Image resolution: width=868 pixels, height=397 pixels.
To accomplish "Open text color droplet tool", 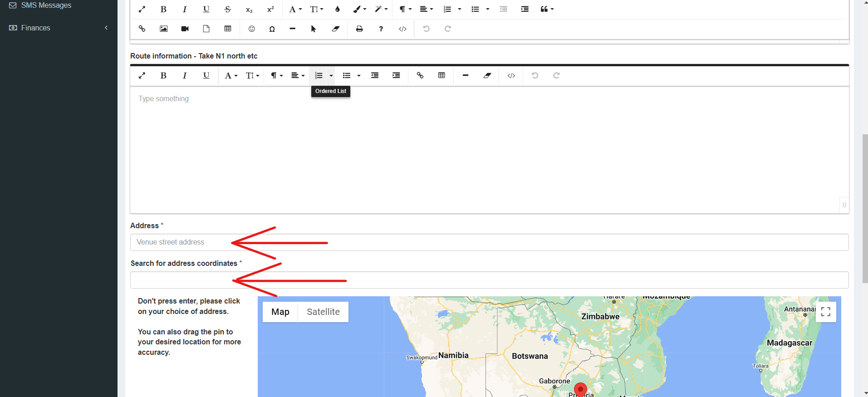I will coord(338,9).
